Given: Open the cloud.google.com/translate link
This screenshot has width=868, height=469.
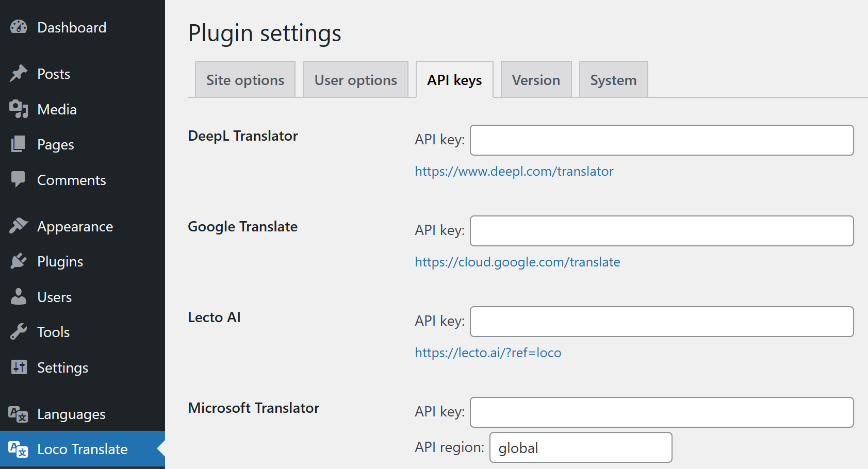Looking at the screenshot, I should pyautogui.click(x=517, y=262).
